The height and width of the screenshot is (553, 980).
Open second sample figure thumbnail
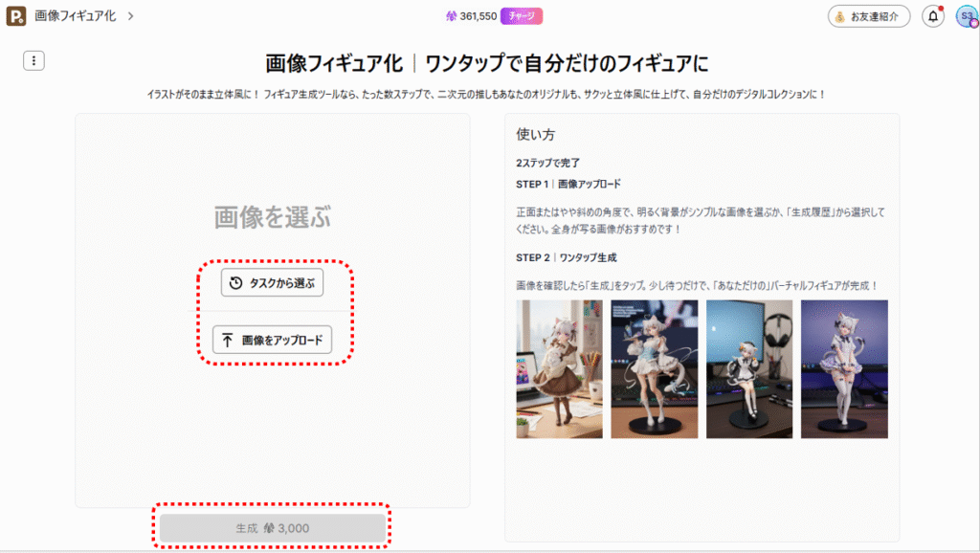(x=654, y=368)
